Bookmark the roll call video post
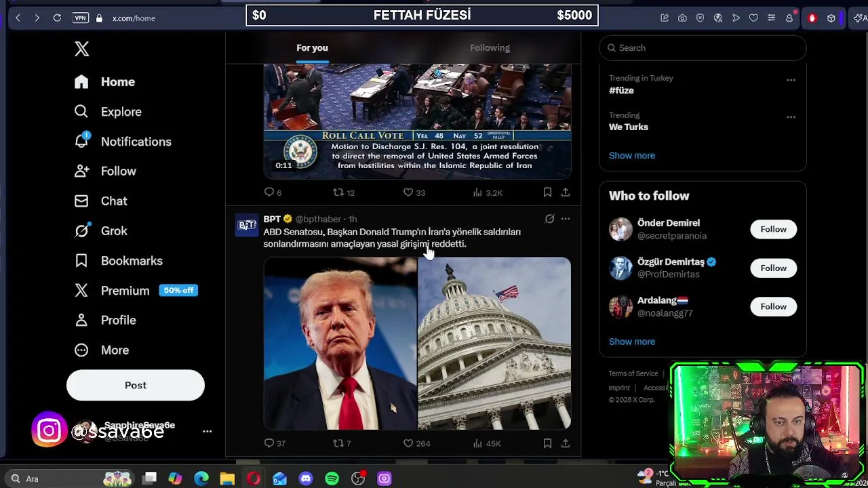The image size is (868, 488). (x=547, y=192)
